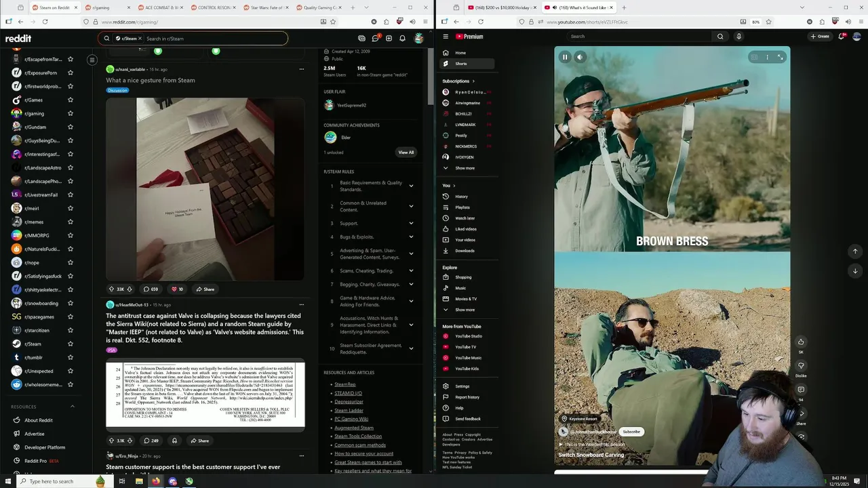Image resolution: width=868 pixels, height=488 pixels.
Task: Create a new Reddit post plus icon
Action: point(389,39)
